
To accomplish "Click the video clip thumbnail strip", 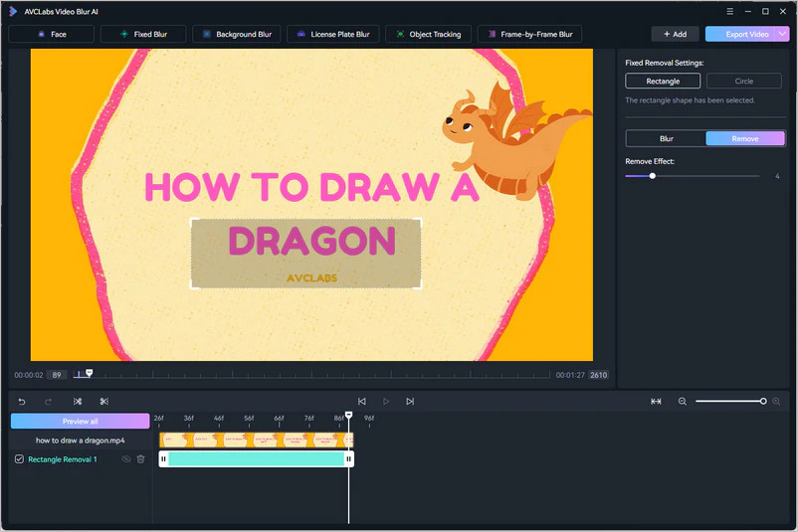I will click(x=256, y=440).
